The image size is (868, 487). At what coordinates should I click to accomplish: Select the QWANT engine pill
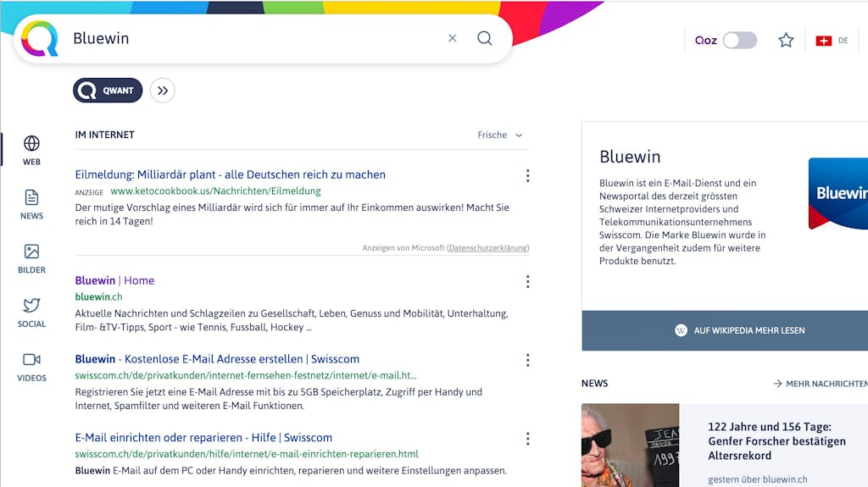[108, 91]
